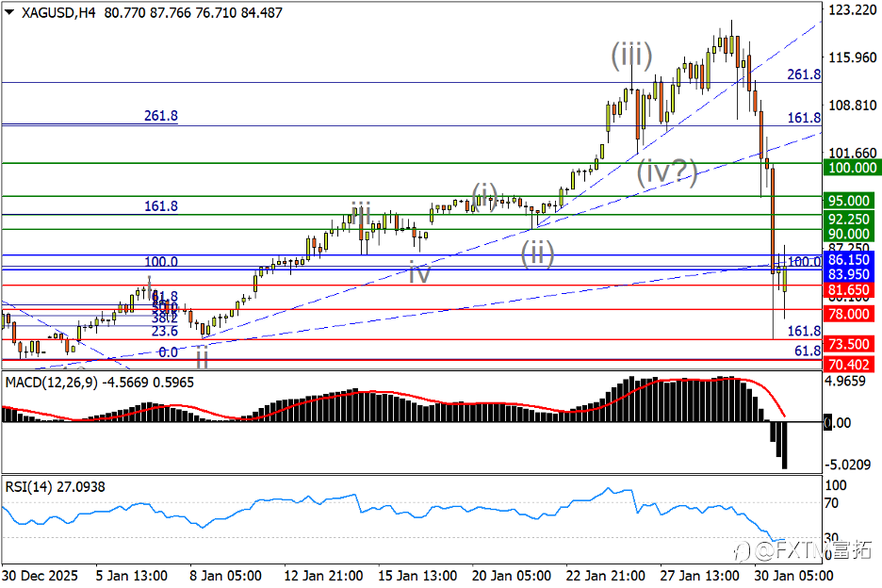
Task: Click the 115.960 price axis value
Action: (852, 57)
